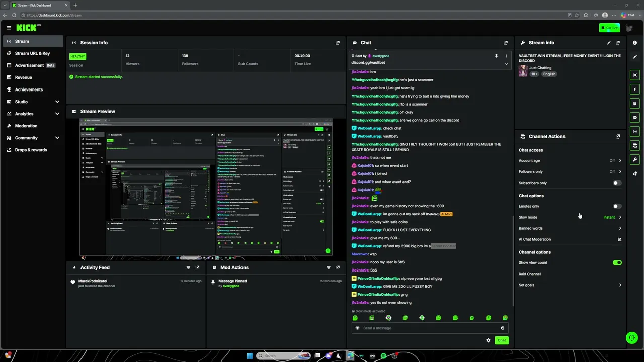Unpin the pinned chat message
The width and height of the screenshot is (644, 362).
coord(496,56)
